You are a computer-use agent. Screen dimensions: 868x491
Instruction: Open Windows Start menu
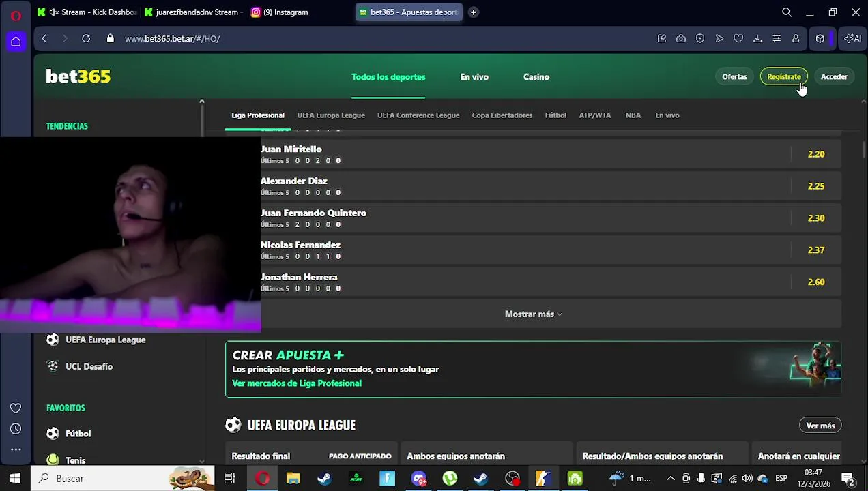point(15,479)
